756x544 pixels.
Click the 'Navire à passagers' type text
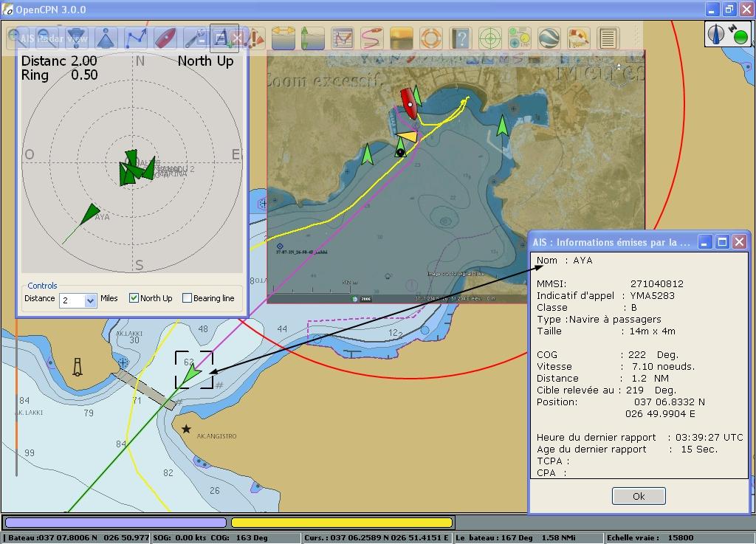[615, 319]
